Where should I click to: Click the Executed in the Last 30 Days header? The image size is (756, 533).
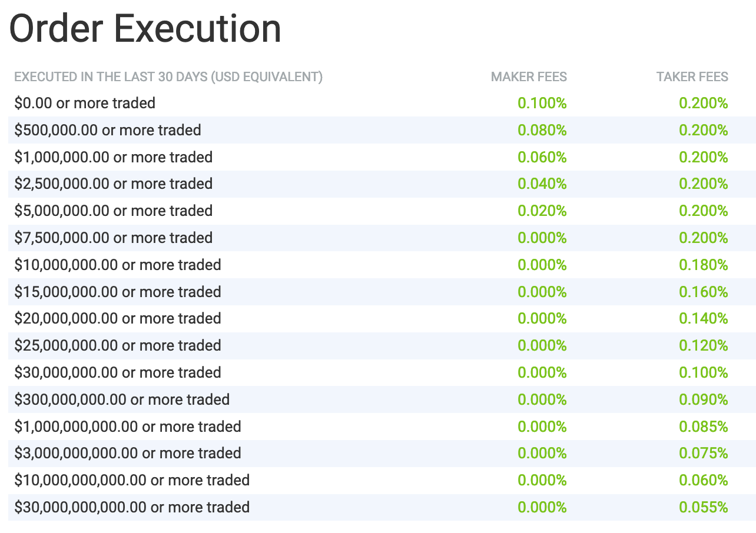(168, 76)
